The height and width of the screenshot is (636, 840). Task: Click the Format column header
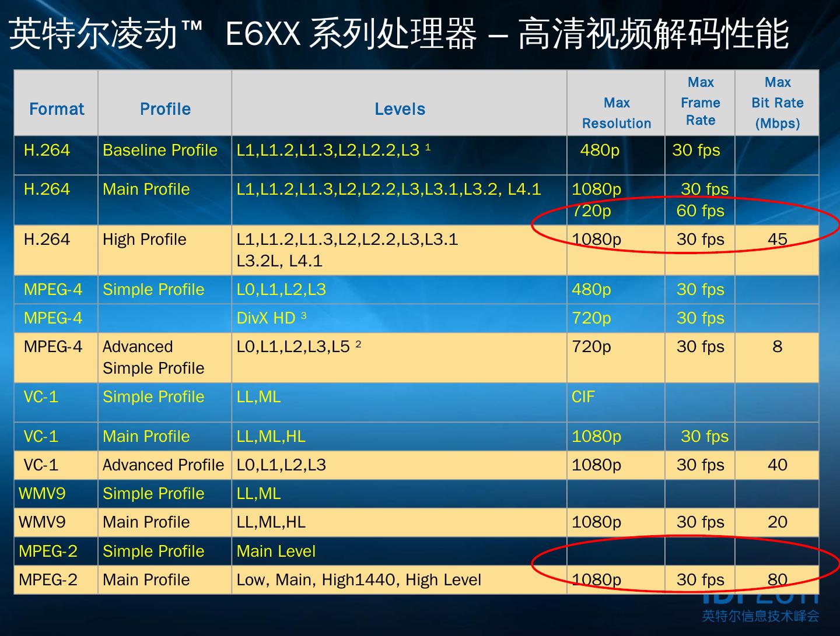[57, 109]
